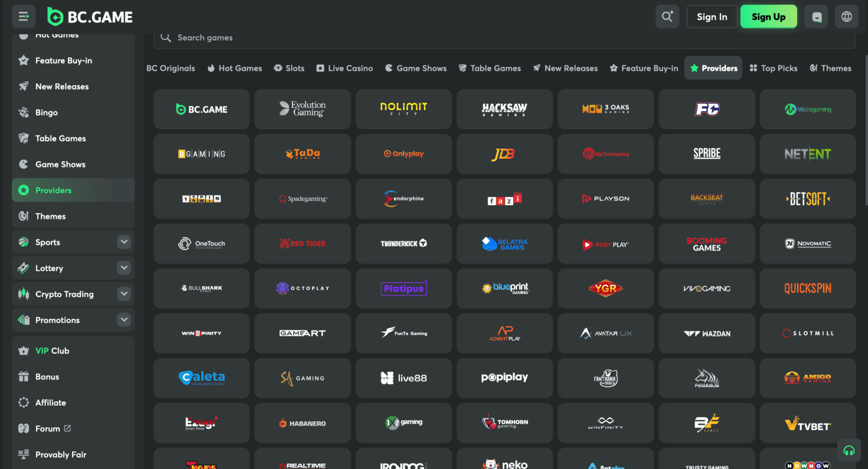
Task: Expand the Promotions section chevron
Action: (x=124, y=320)
